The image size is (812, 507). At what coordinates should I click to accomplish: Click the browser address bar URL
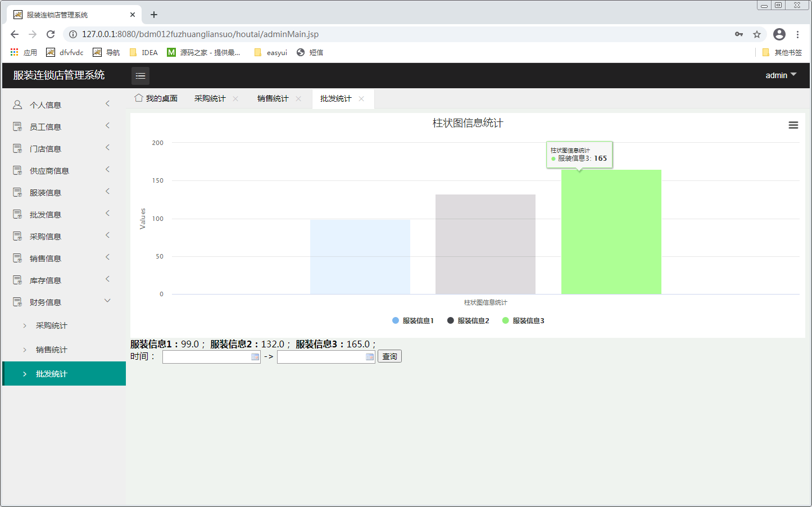(x=200, y=34)
